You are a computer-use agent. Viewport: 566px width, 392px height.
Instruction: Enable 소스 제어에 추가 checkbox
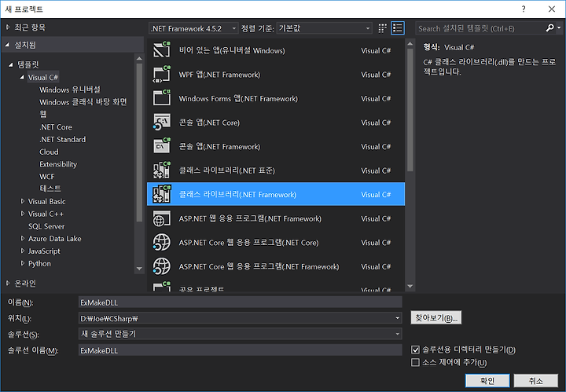(416, 362)
